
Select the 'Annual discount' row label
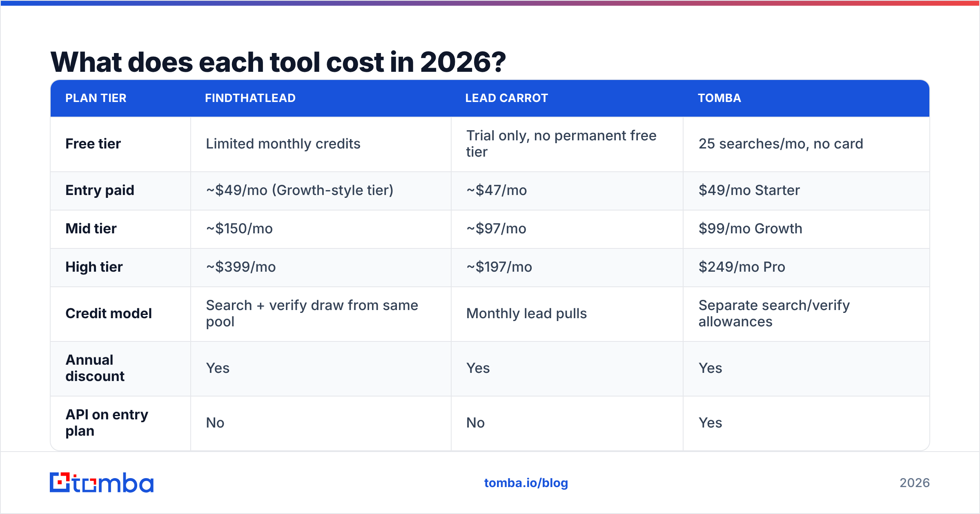tap(95, 368)
